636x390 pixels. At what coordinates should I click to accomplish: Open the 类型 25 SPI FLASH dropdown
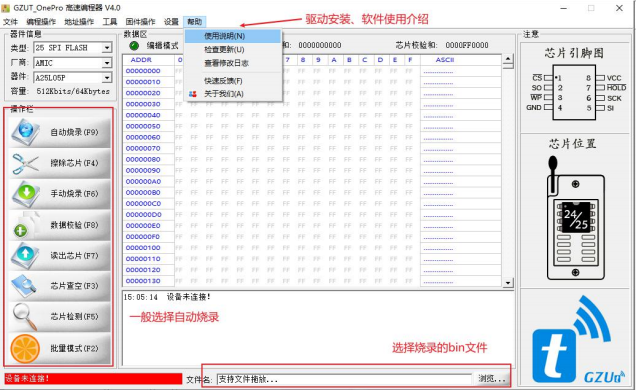tap(107, 48)
